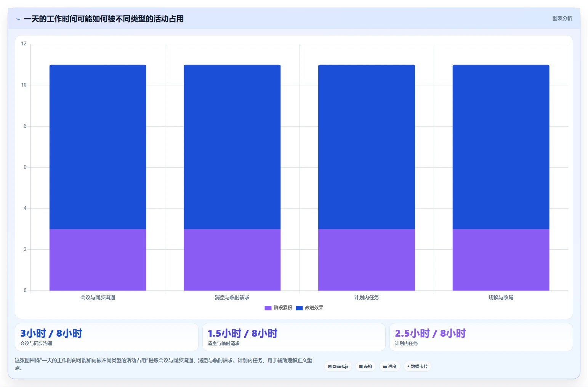Viewport: 588px width, 387px height.
Task: Select the blue bar segment for 消息与临时请求
Action: click(232, 147)
